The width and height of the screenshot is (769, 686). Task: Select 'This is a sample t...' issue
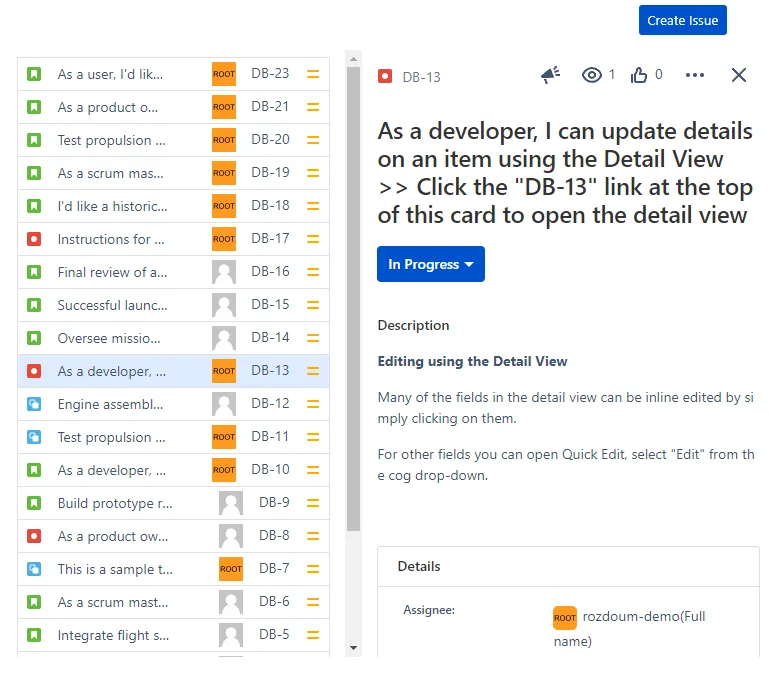pos(115,569)
